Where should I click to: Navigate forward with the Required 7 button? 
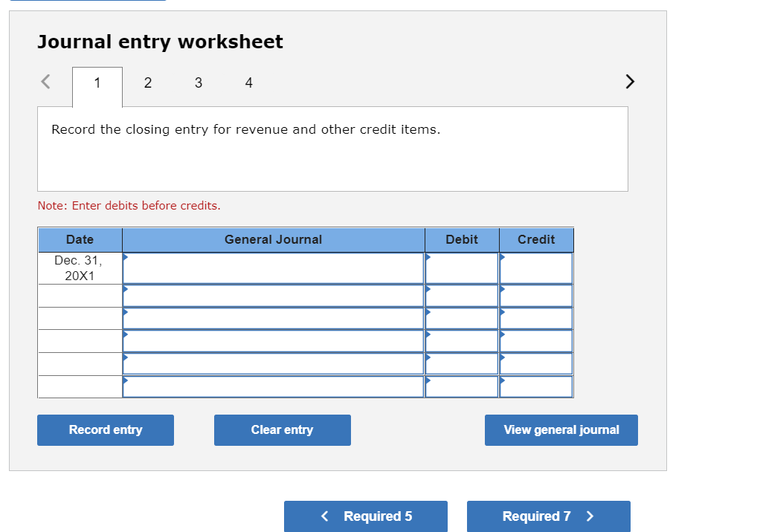[x=548, y=516]
